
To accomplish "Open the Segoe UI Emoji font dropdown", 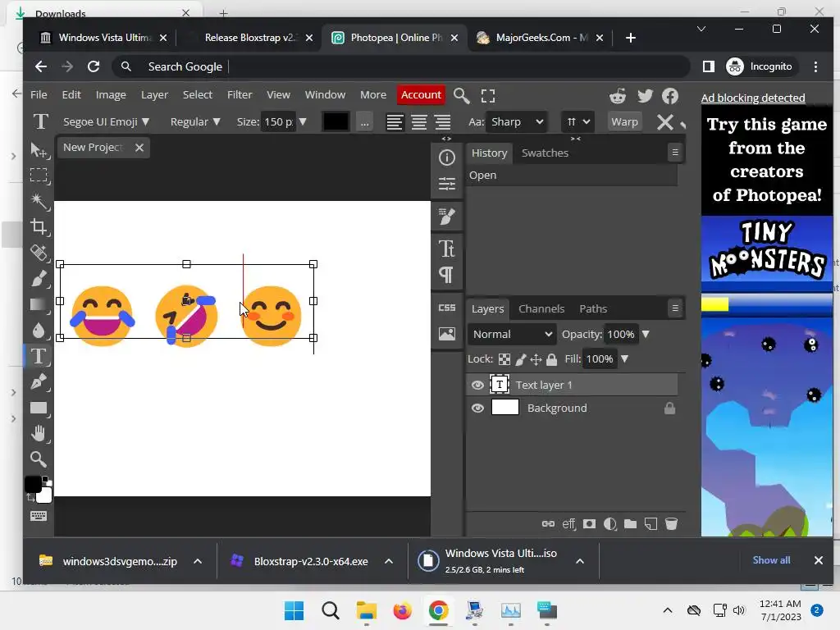I will coord(106,122).
